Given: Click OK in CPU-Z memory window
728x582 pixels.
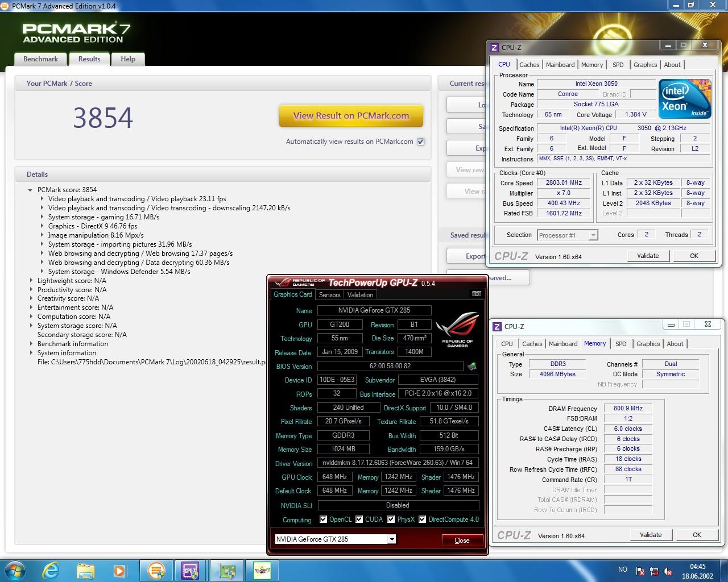Looking at the screenshot, I should click(x=697, y=535).
